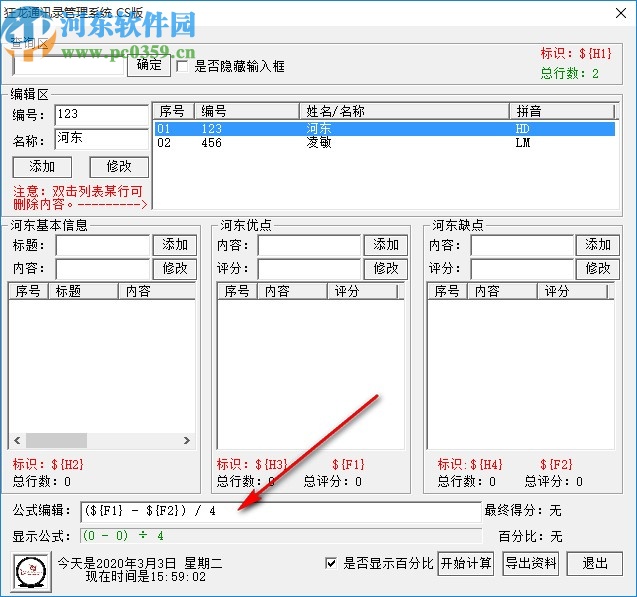The width and height of the screenshot is (637, 597).
Task: Click the 姓名/名称 column header
Action: (x=404, y=111)
